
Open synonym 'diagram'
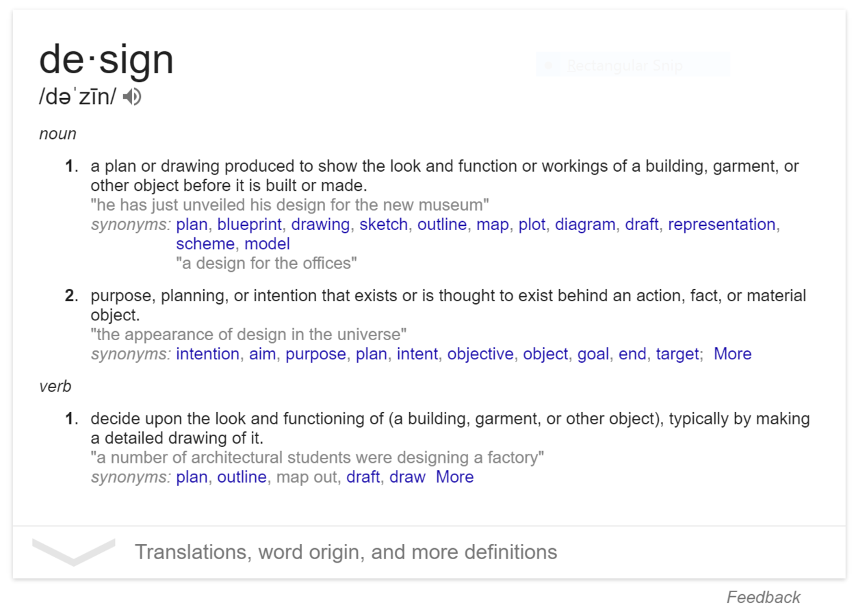pos(585,224)
